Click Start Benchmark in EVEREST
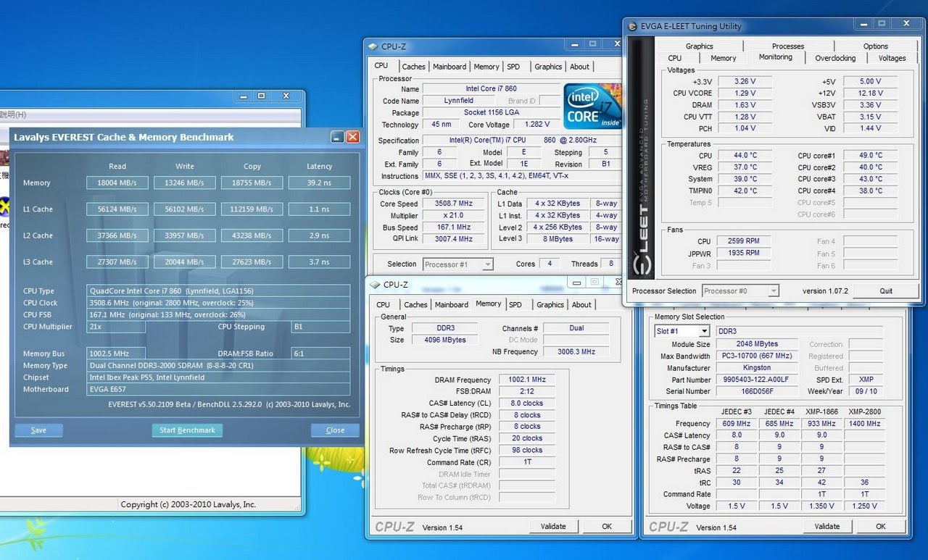Viewport: 928px width, 560px height. [187, 430]
